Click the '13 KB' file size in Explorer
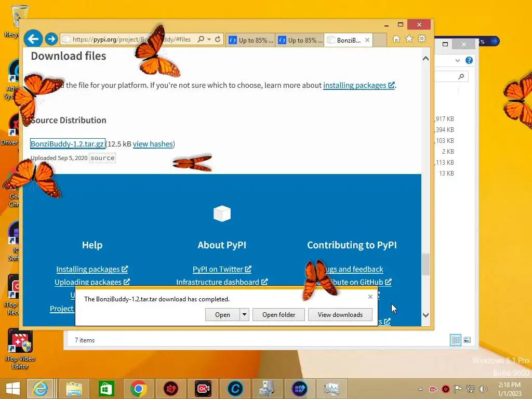 click(446, 173)
